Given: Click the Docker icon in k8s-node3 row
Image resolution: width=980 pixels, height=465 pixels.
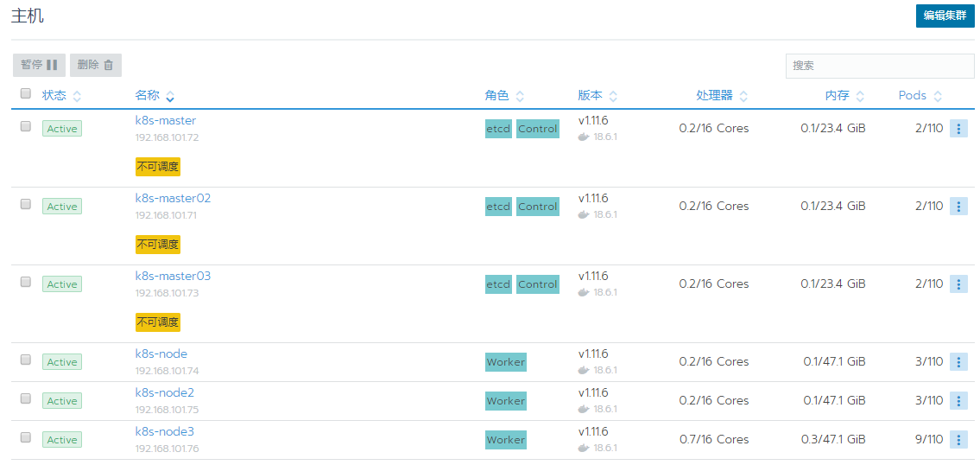Looking at the screenshot, I should coord(584,448).
